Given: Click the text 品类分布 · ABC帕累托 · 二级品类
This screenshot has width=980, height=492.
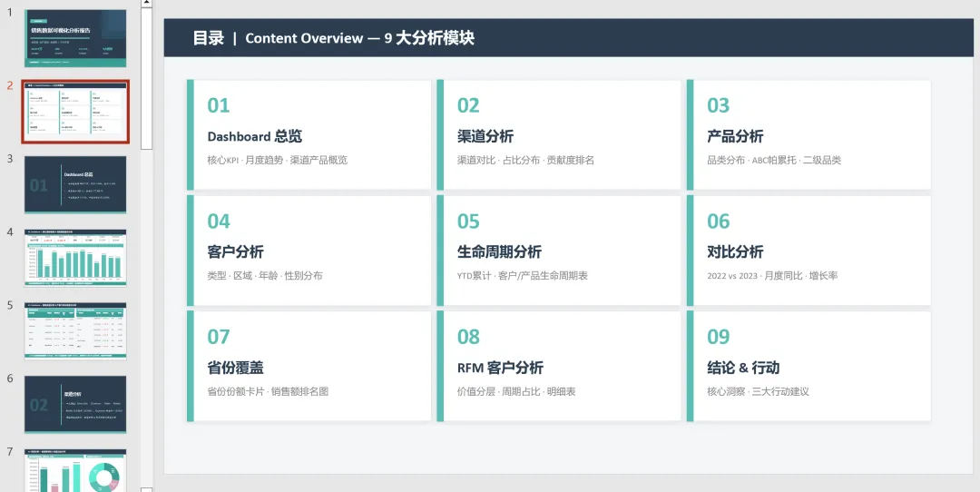Looking at the screenshot, I should click(774, 160).
